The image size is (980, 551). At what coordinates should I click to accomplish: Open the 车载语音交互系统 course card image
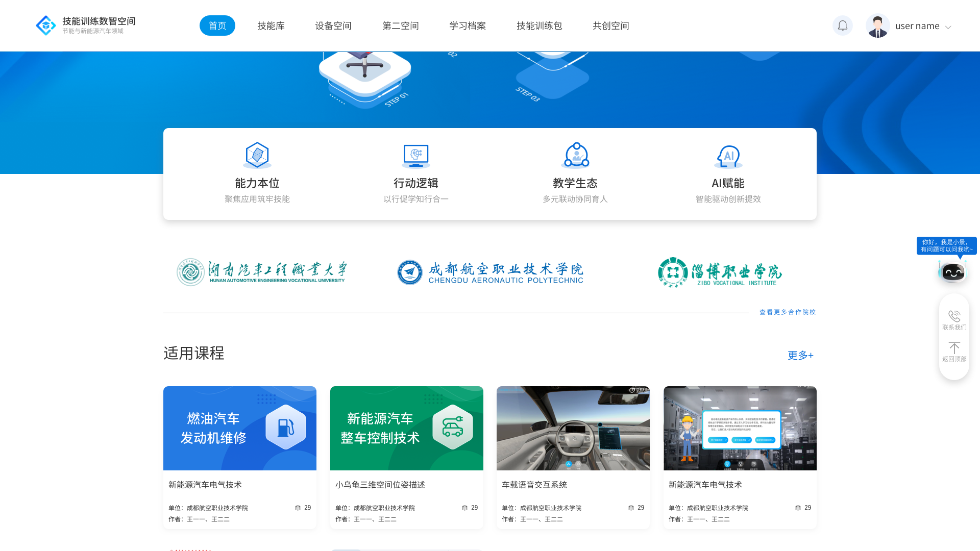pos(573,428)
